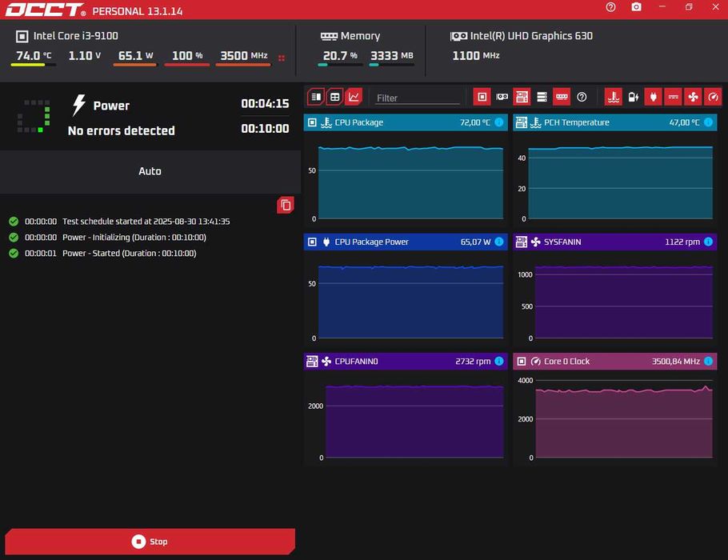Image resolution: width=728 pixels, height=560 pixels.
Task: Toggle motherboard sensors filter
Action: (522, 97)
